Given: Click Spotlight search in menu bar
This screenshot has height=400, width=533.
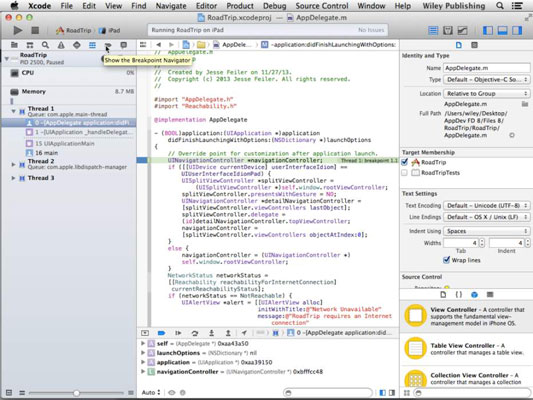Looking at the screenshot, I should (x=500, y=6).
